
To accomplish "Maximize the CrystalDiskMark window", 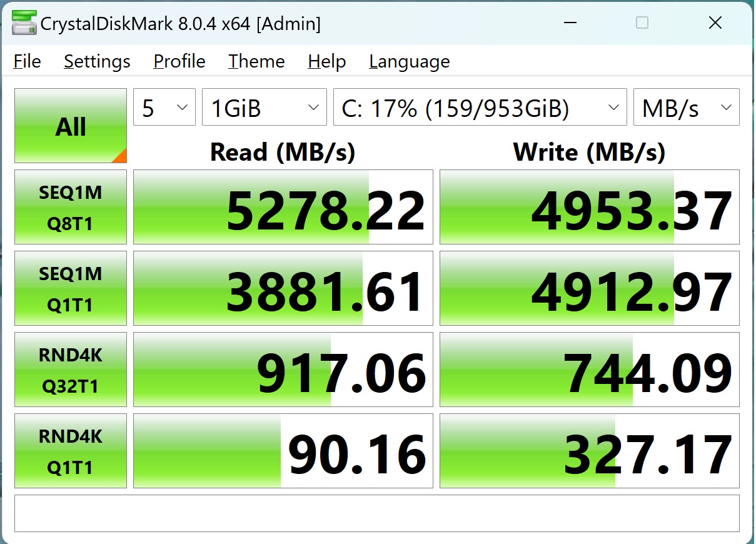I will [642, 24].
